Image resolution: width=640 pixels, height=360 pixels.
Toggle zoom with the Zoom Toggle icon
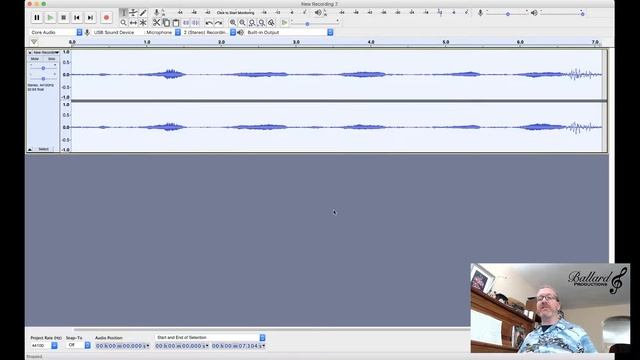pos(271,23)
